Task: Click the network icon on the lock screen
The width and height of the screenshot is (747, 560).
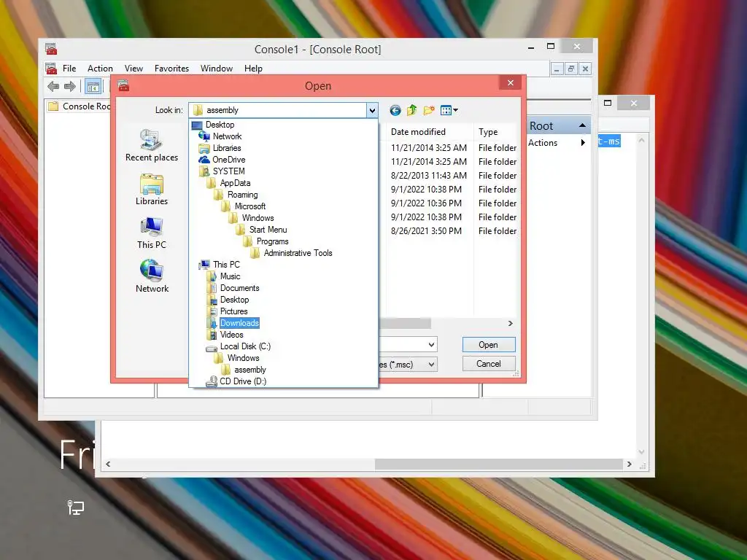Action: pos(75,507)
